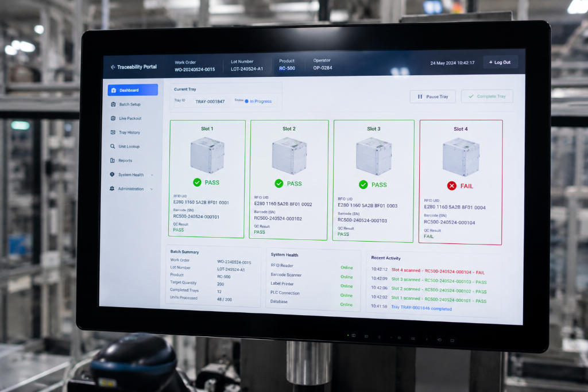Click the Live Packout icon
588x392 pixels.
113,118
